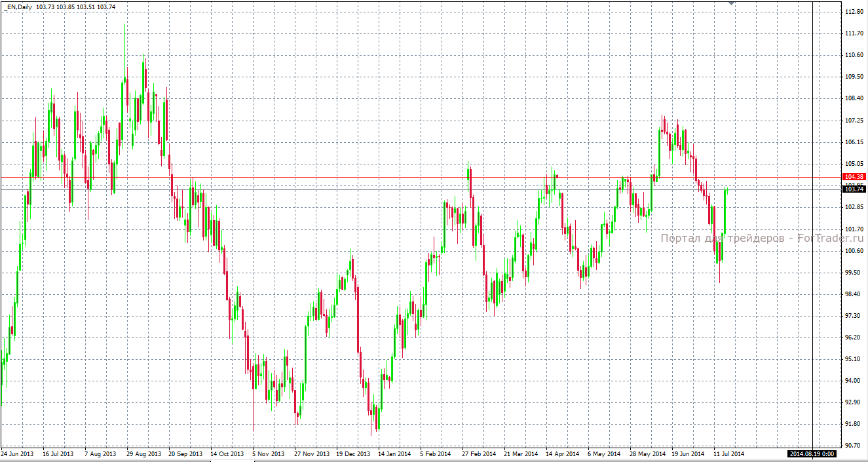Click the 11 Jul 2014 date label
The width and height of the screenshot is (868, 462).
pos(727,453)
